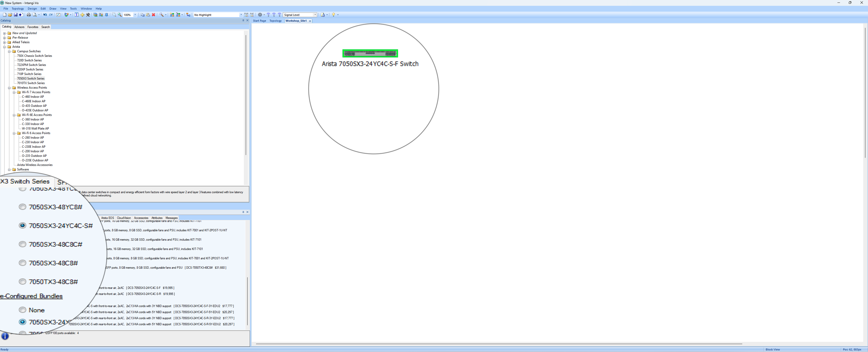Image resolution: width=868 pixels, height=352 pixels.
Task: Select the 7050SX3-48YC8# radio button
Action: 23,207
